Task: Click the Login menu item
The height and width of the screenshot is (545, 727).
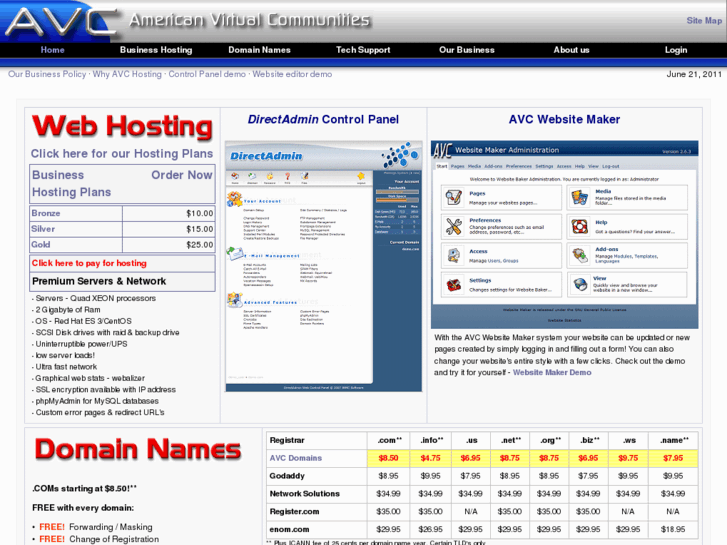Action: [x=676, y=50]
